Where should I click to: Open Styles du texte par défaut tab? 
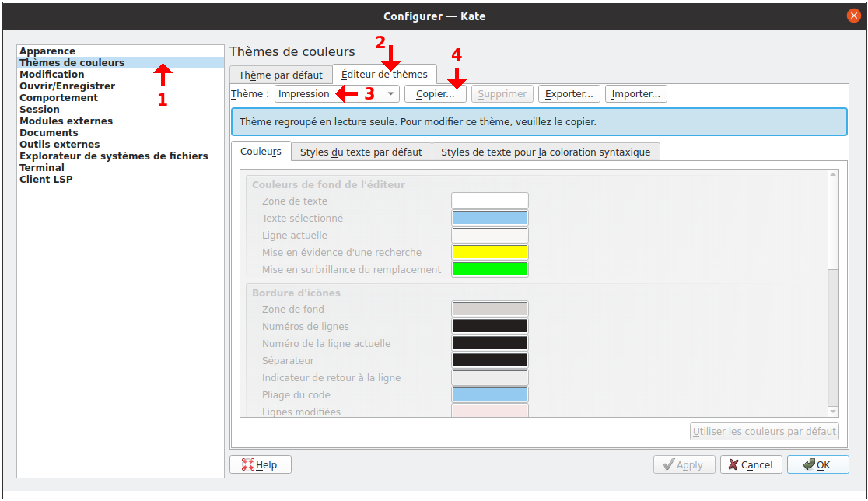pyautogui.click(x=361, y=152)
